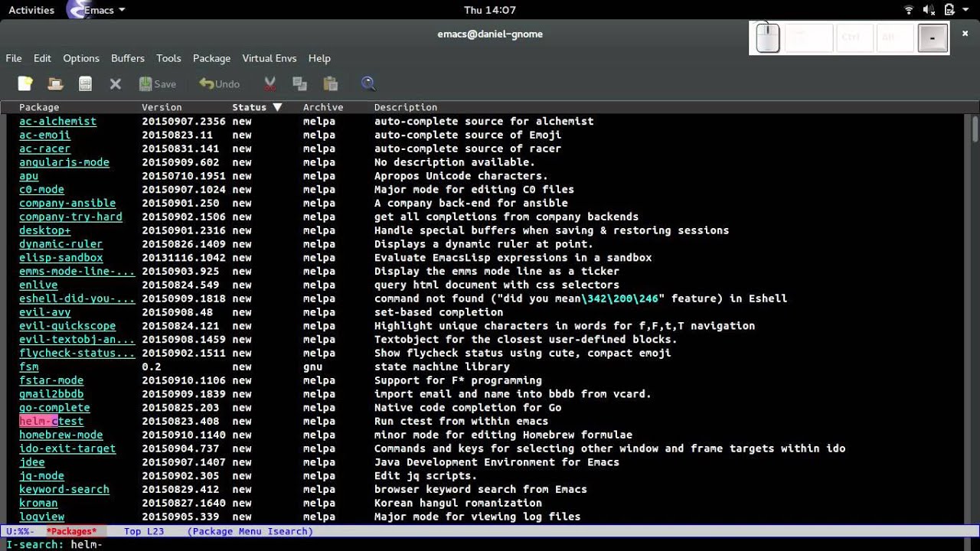Open the Options menu

[81, 58]
